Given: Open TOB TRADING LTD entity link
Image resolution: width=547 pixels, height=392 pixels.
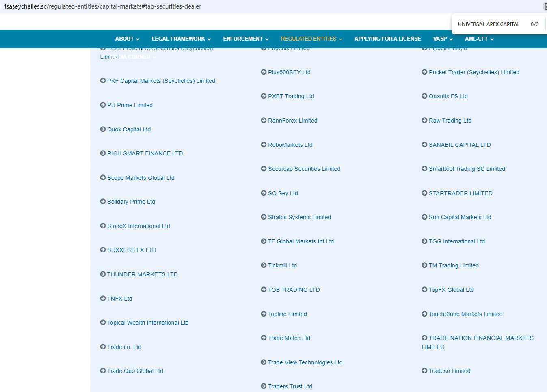Looking at the screenshot, I should 294,290.
